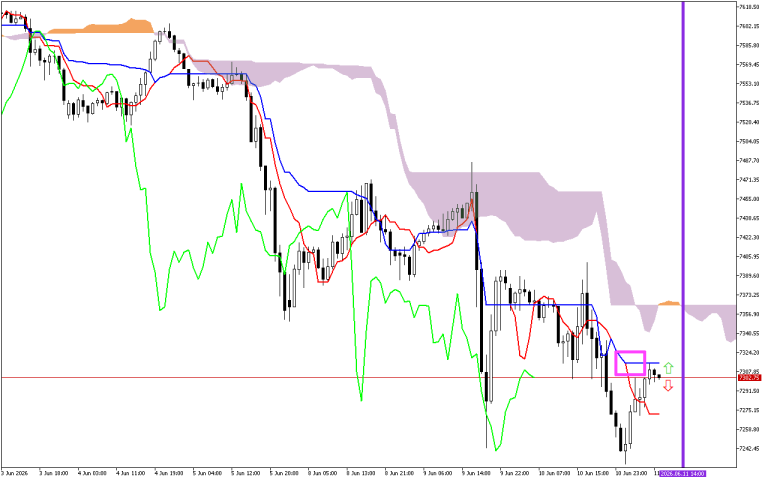Click the 10 Jun 23:00 time axis label
Viewport: 768px width, 480px height.
point(631,474)
